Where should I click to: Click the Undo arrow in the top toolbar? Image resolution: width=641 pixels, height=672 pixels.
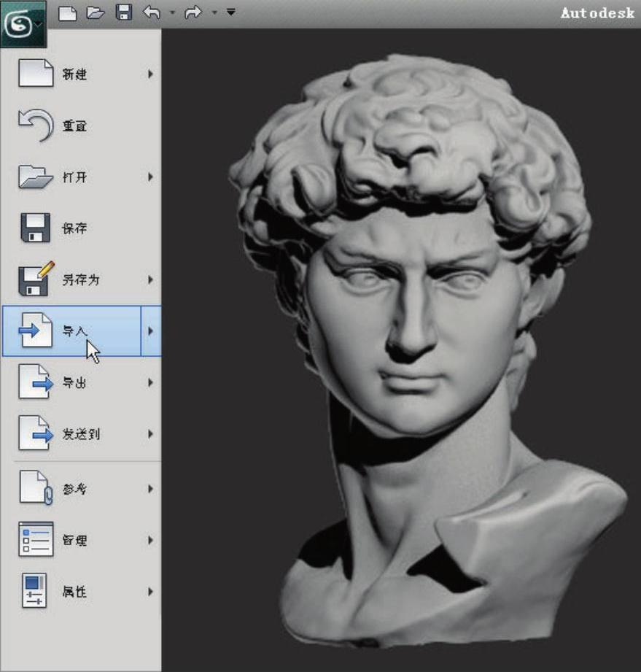pos(152,12)
